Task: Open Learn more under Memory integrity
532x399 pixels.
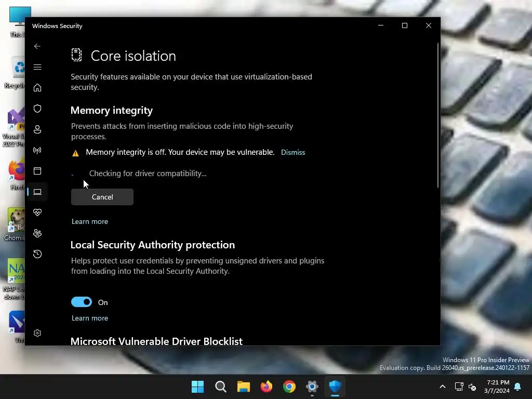Action: click(89, 221)
